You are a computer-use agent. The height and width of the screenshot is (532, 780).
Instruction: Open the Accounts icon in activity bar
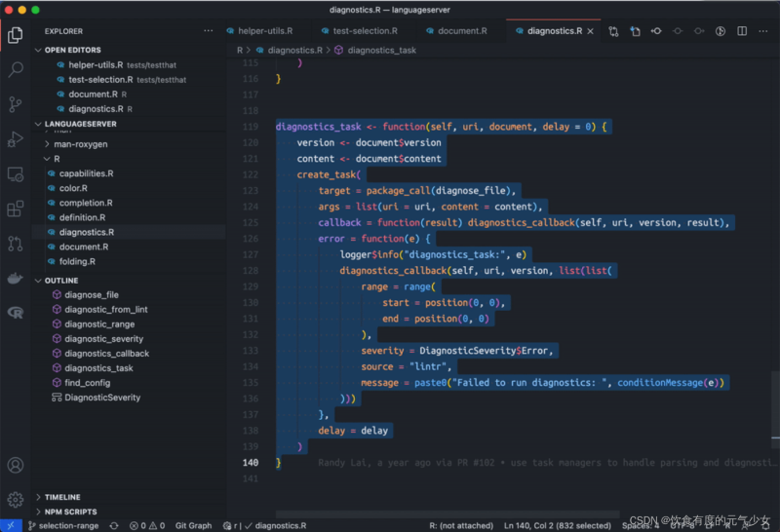point(16,466)
